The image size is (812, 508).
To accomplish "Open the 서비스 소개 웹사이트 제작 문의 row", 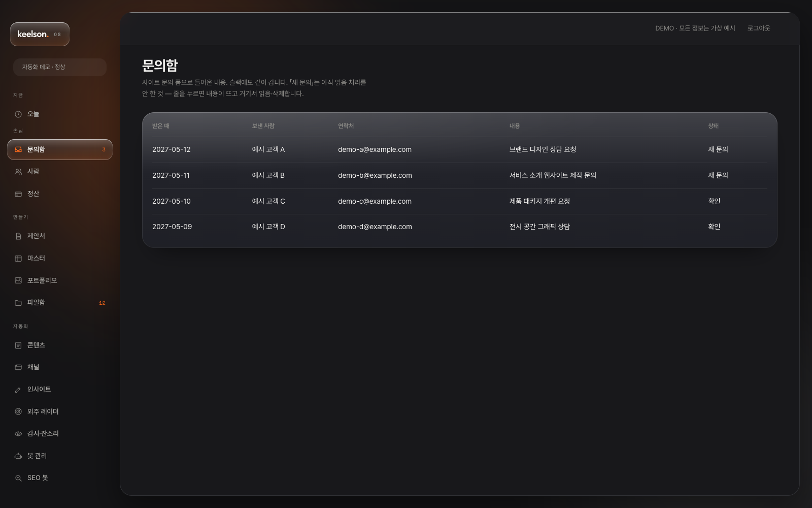I will click(460, 176).
